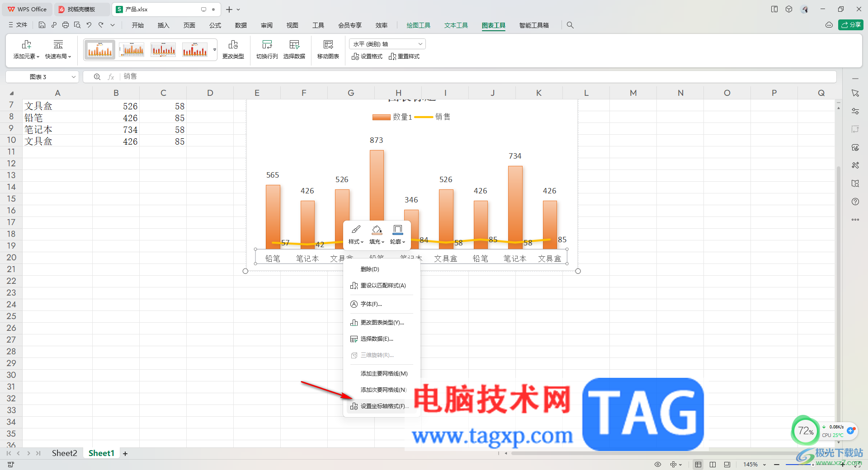
Task: Click Reset Style (重置样式) button
Action: click(404, 56)
